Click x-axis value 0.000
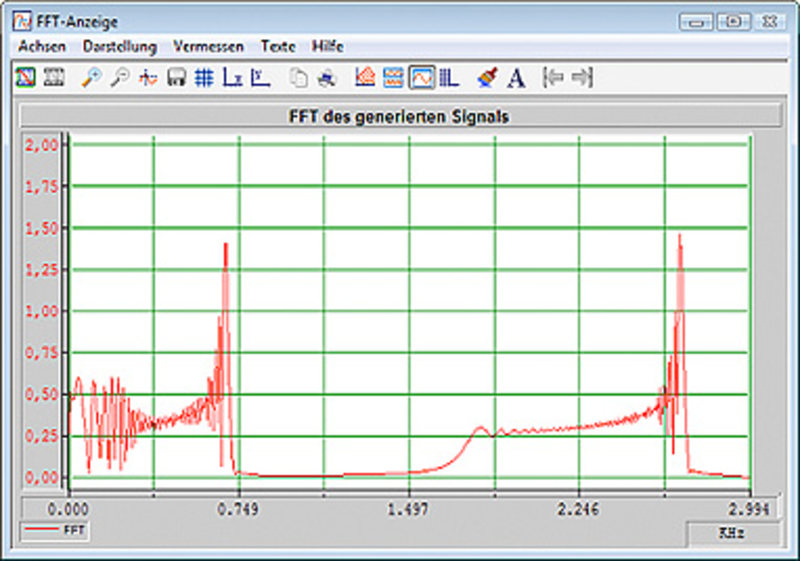Screen dimensions: 800x561 coord(68,509)
